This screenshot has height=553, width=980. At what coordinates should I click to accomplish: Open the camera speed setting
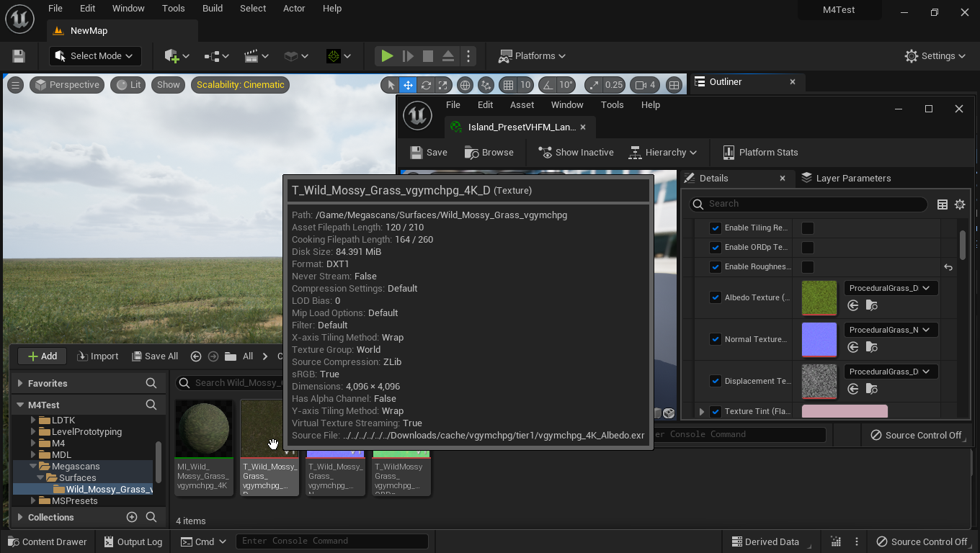pyautogui.click(x=645, y=85)
